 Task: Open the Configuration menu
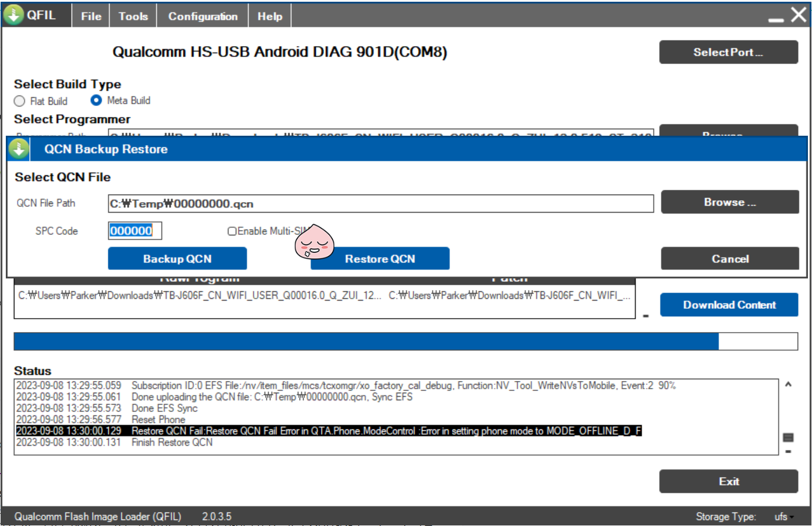point(203,16)
